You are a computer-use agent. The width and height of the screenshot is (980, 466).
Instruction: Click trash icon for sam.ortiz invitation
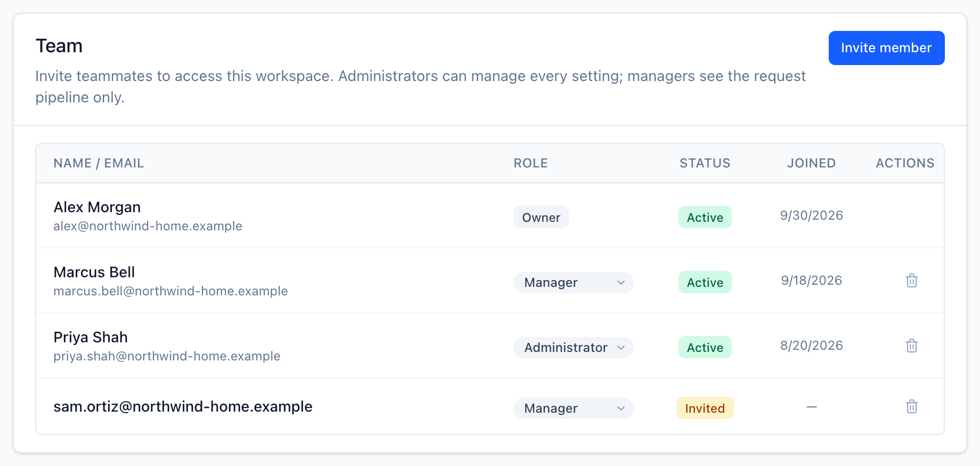[911, 406]
